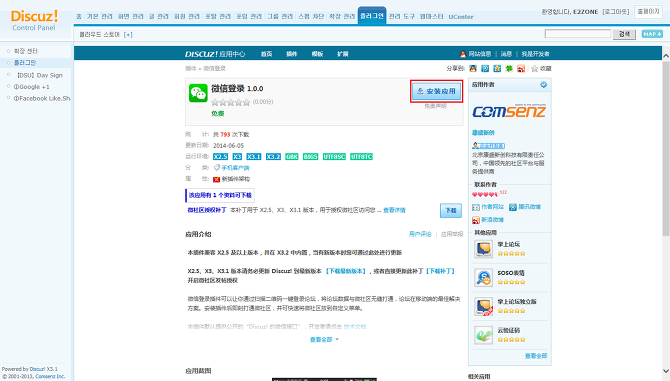Open the UCenter top tab
670x381 pixels.
point(461,17)
